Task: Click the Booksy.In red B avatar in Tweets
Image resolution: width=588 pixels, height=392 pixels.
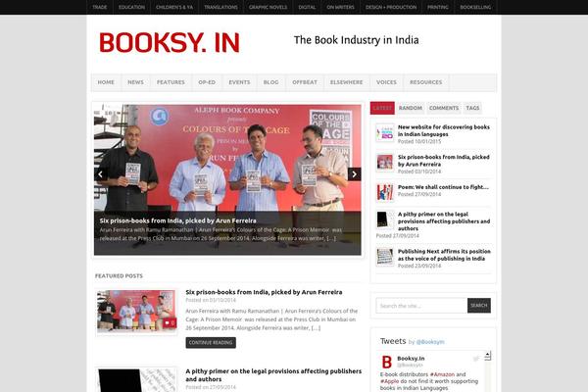Action: pyautogui.click(x=387, y=363)
